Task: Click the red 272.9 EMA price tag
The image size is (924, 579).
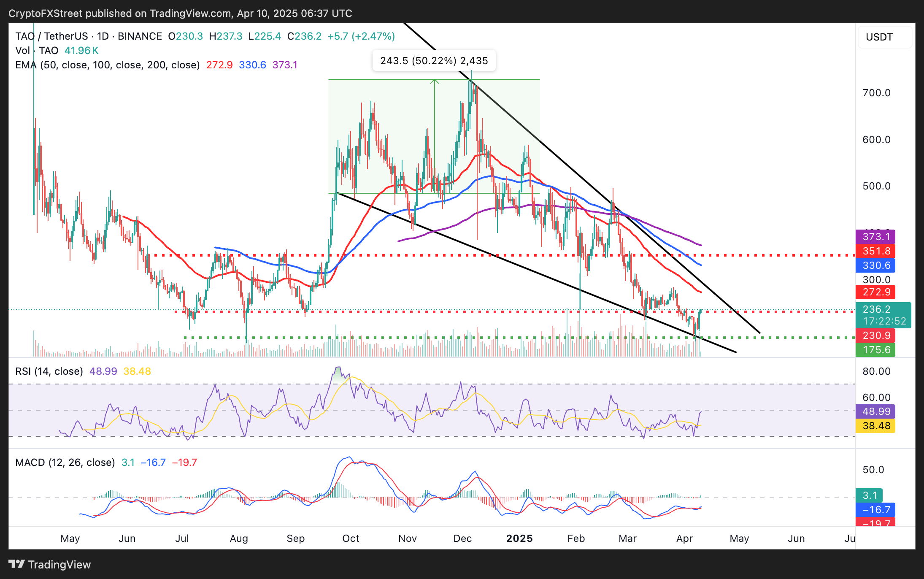Action: (x=875, y=292)
